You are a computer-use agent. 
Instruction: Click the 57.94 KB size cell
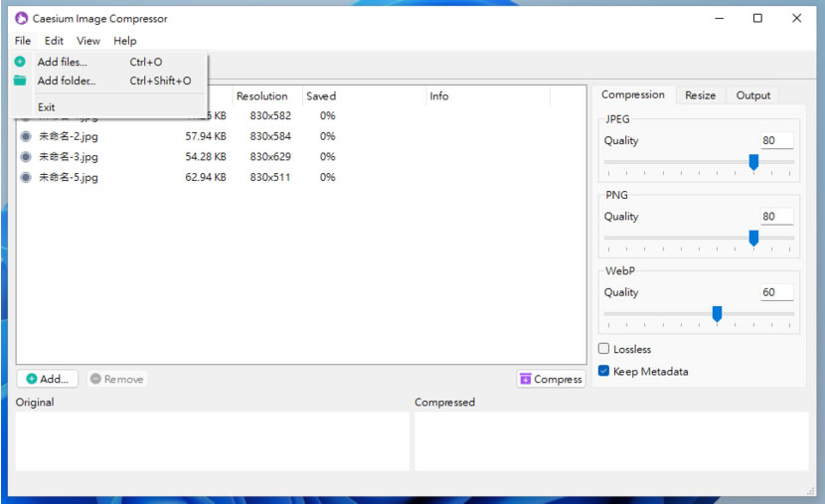point(206,136)
